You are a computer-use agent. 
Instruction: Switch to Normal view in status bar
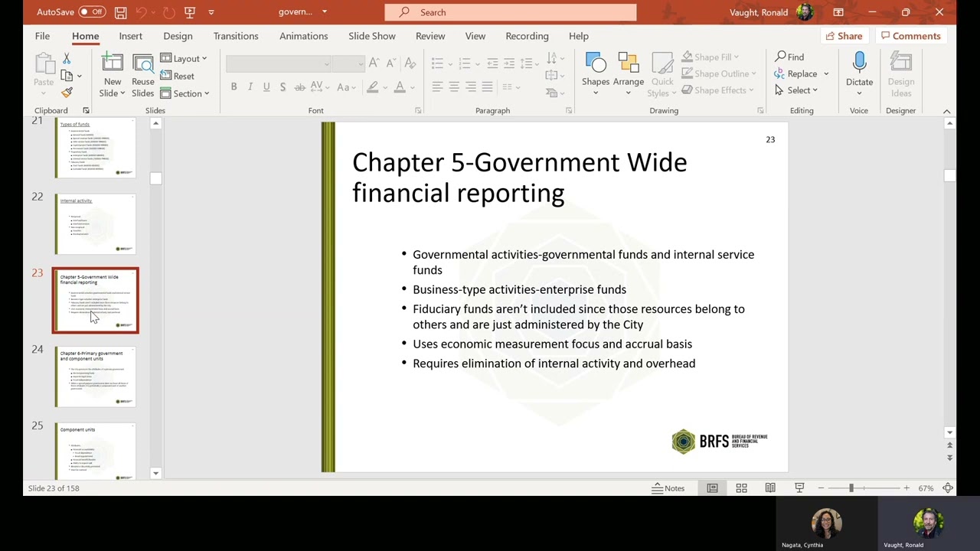pos(712,488)
